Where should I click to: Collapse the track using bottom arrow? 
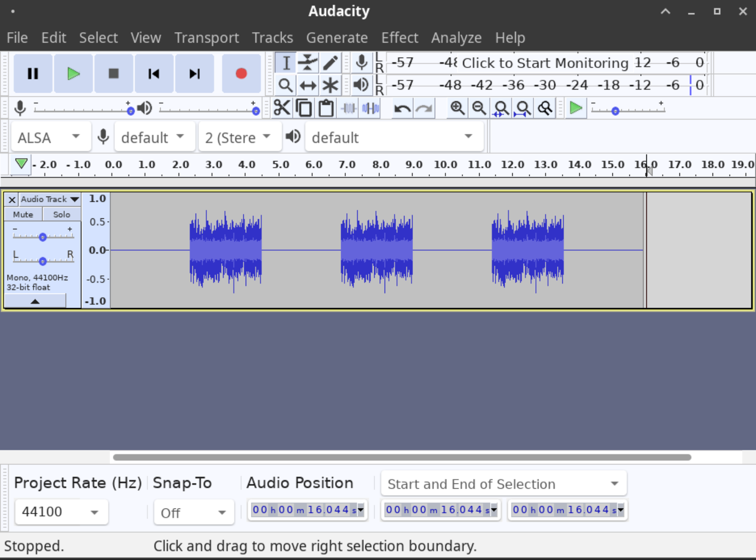(x=35, y=301)
